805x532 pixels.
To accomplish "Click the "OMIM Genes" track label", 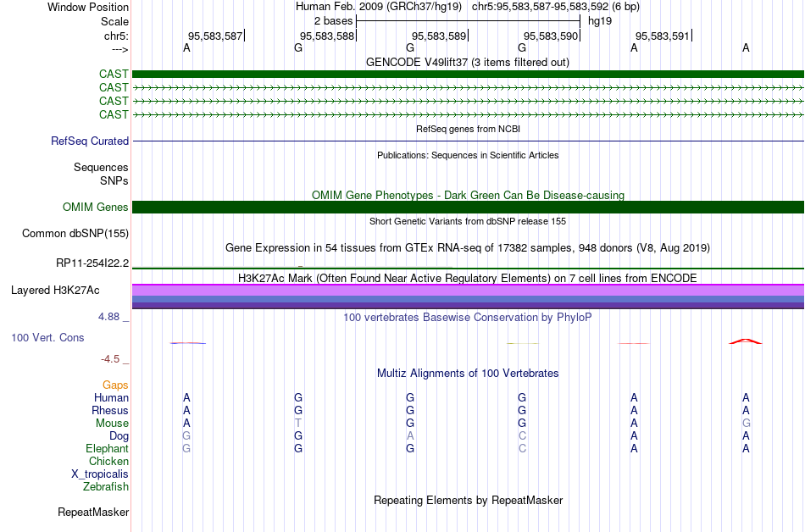I will pyautogui.click(x=96, y=208).
